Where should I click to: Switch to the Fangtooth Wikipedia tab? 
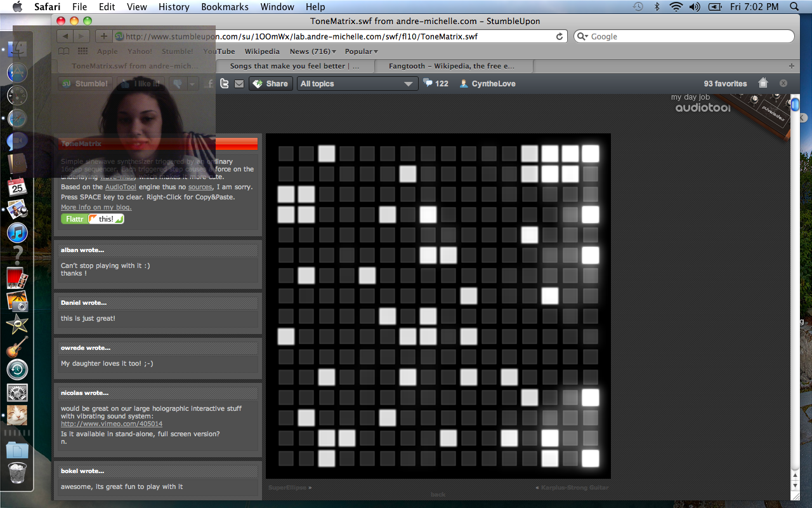coord(452,66)
